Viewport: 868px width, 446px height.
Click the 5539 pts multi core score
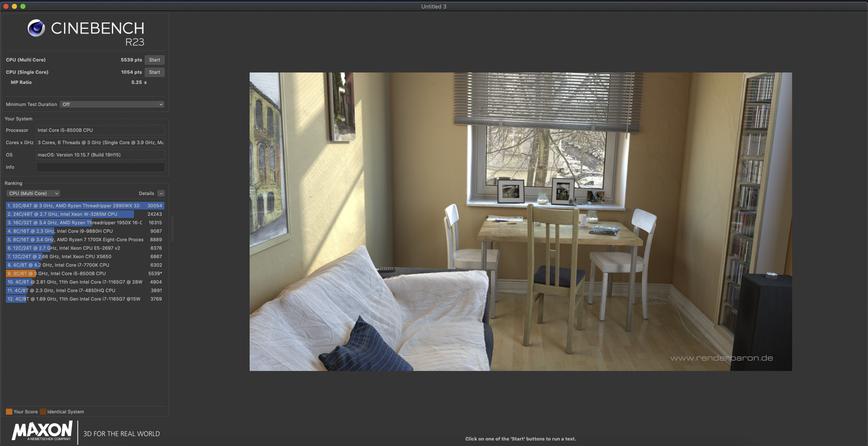131,60
